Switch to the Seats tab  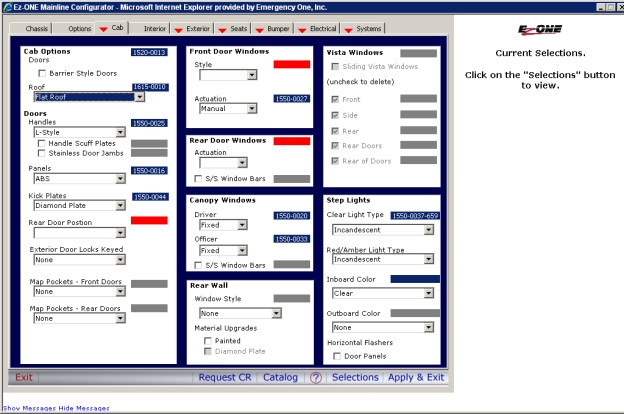[x=233, y=29]
